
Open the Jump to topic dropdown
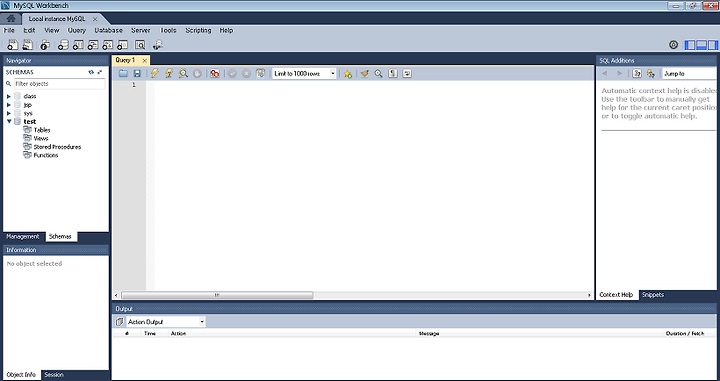(690, 73)
